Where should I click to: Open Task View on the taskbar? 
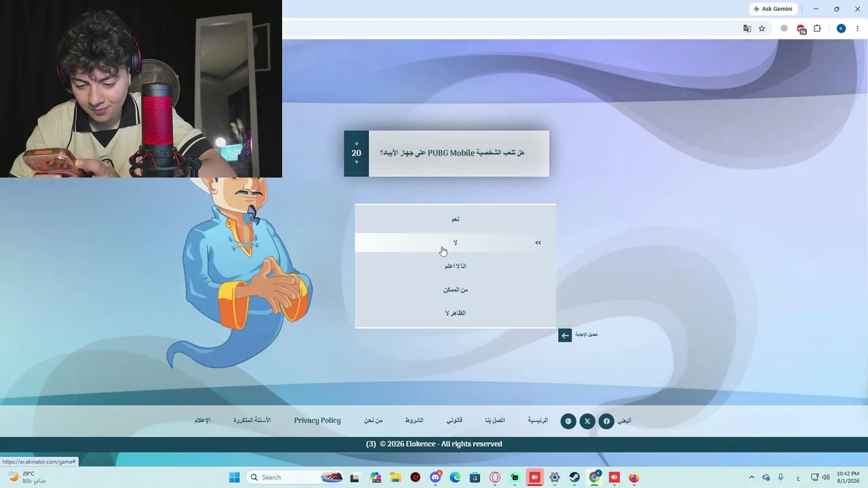click(x=354, y=477)
